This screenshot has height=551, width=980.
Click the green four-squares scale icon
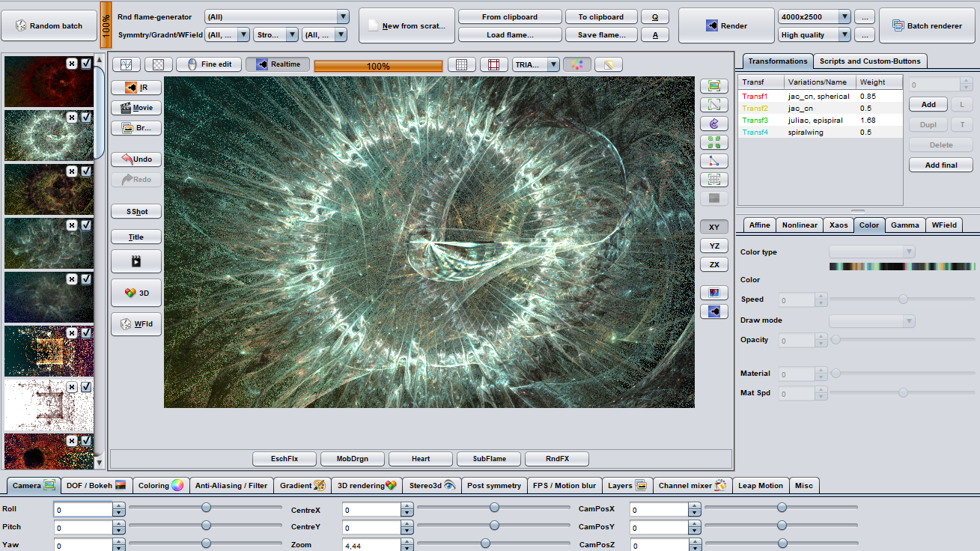(713, 142)
